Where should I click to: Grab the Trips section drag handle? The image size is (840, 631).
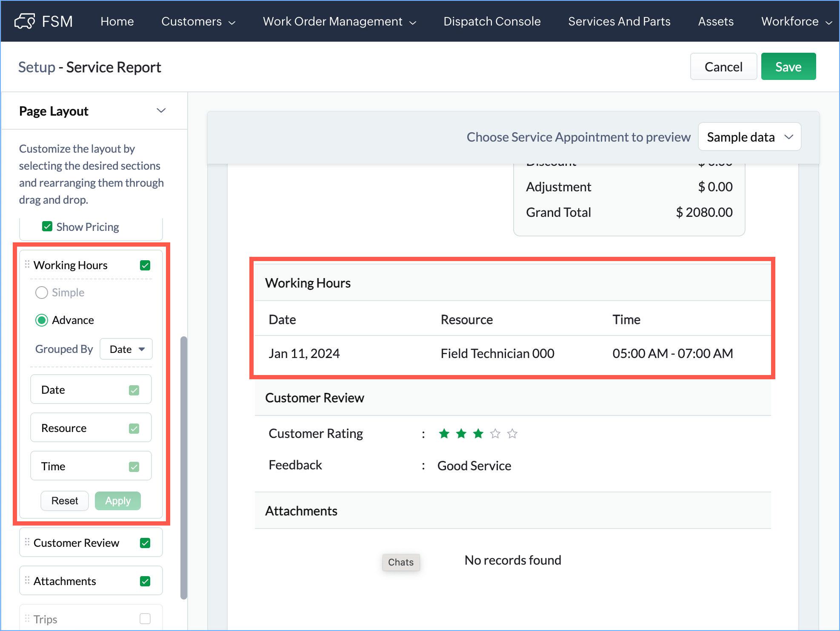click(x=27, y=619)
